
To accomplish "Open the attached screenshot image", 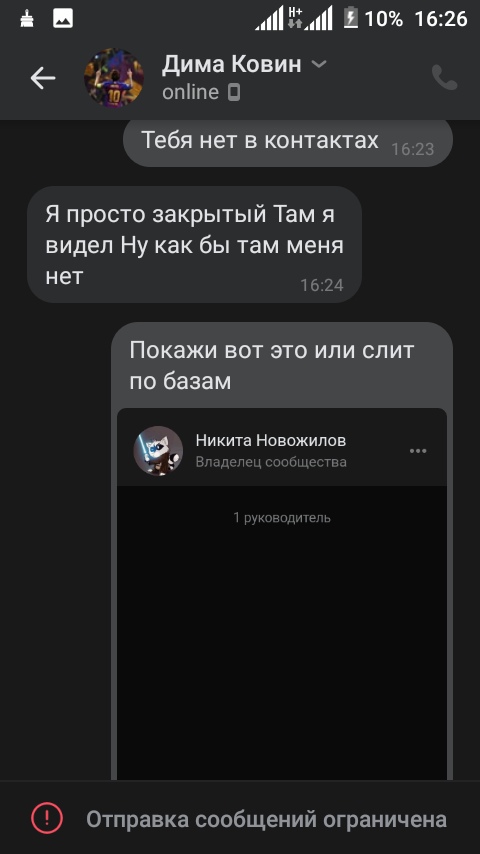I will [282, 594].
